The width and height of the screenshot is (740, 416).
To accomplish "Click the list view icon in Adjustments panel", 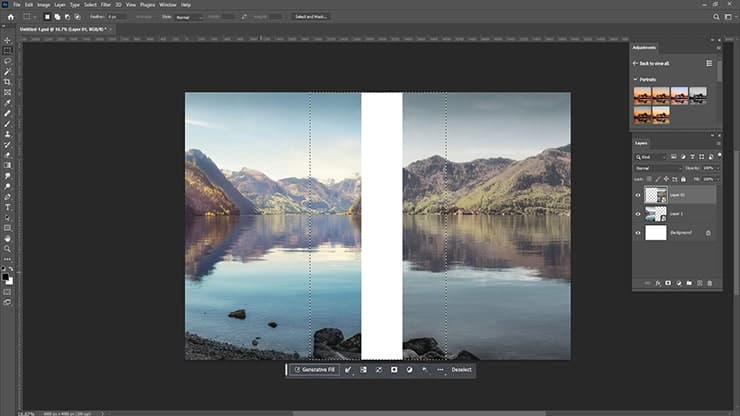I will tap(709, 63).
